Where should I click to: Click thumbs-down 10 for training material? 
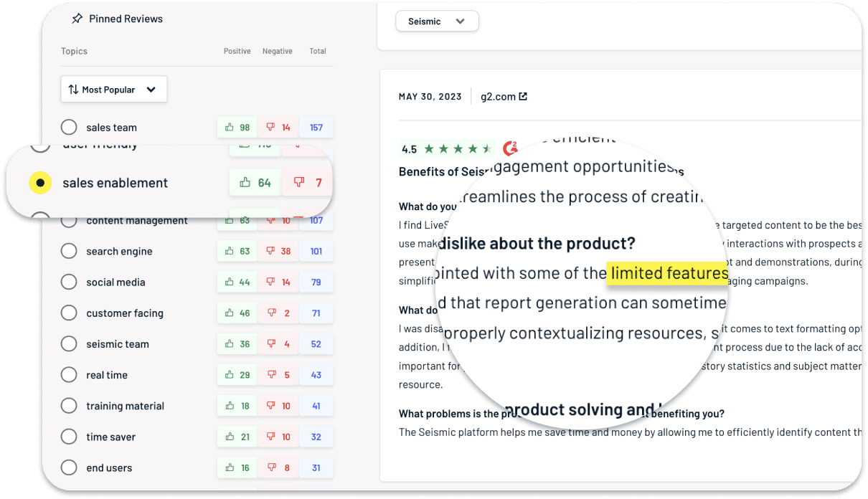(x=278, y=406)
